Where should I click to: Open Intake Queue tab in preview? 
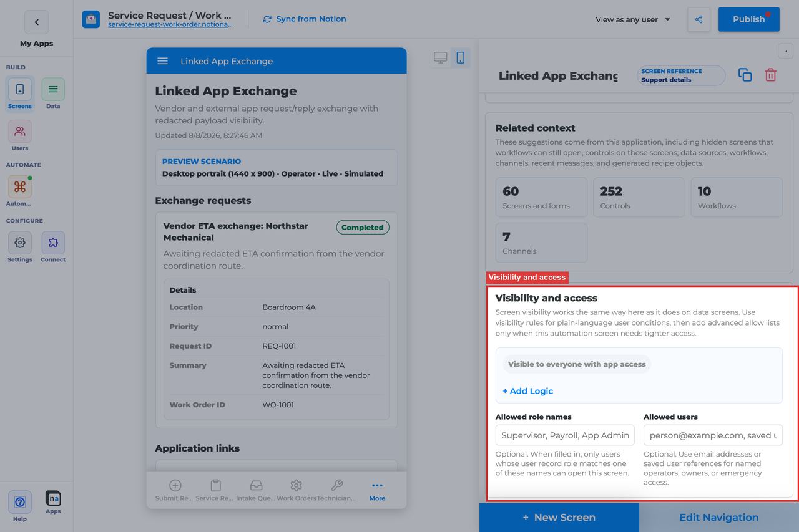tap(256, 490)
